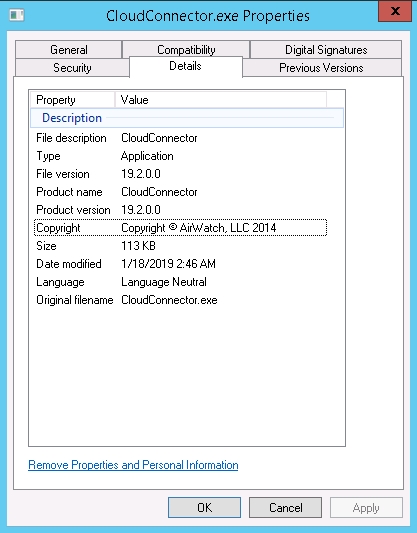Image resolution: width=417 pixels, height=533 pixels.
Task: Select the Size property row
Action: pyautogui.click(x=180, y=246)
